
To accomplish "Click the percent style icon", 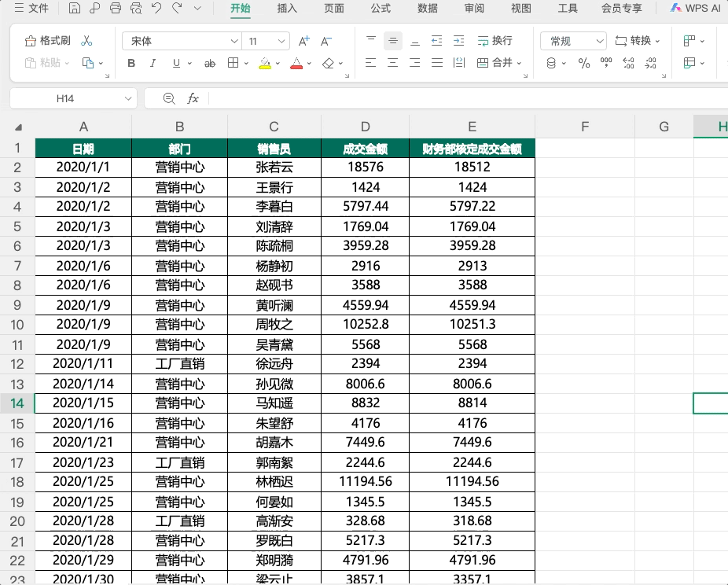I will 584,63.
